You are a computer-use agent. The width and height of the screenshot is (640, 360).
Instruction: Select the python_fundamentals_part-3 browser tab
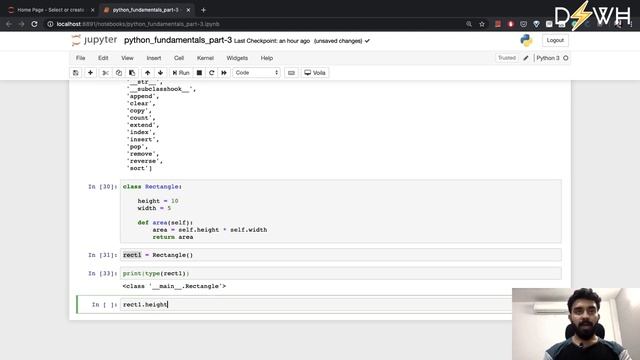pyautogui.click(x=145, y=10)
